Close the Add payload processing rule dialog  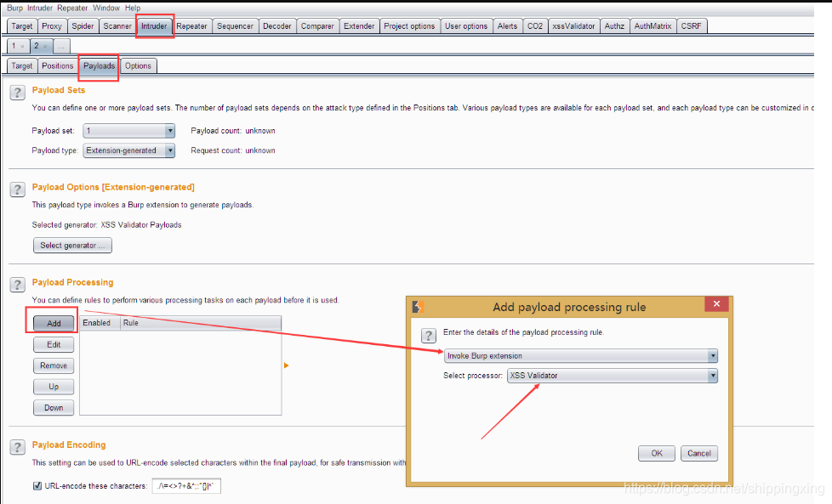tap(716, 303)
